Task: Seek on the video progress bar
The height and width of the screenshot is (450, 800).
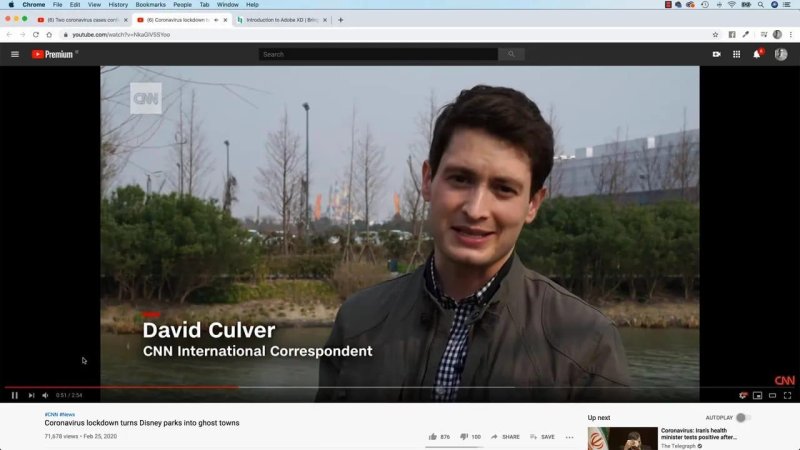Action: point(400,387)
